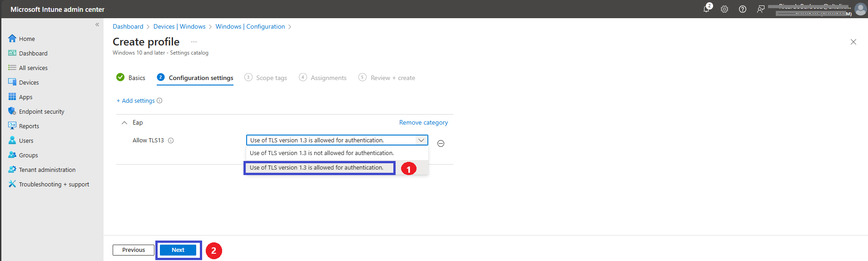Go to the Basics step tab
The width and height of the screenshot is (868, 261).
click(131, 78)
